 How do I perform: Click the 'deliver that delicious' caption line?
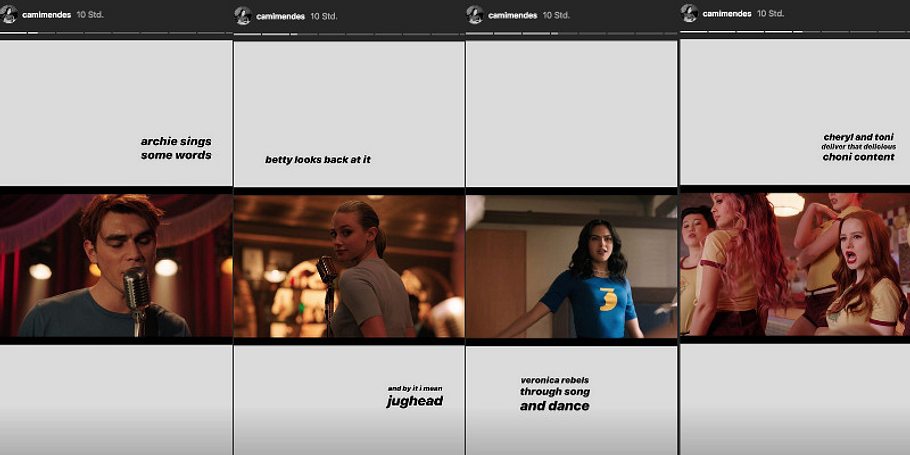858,147
